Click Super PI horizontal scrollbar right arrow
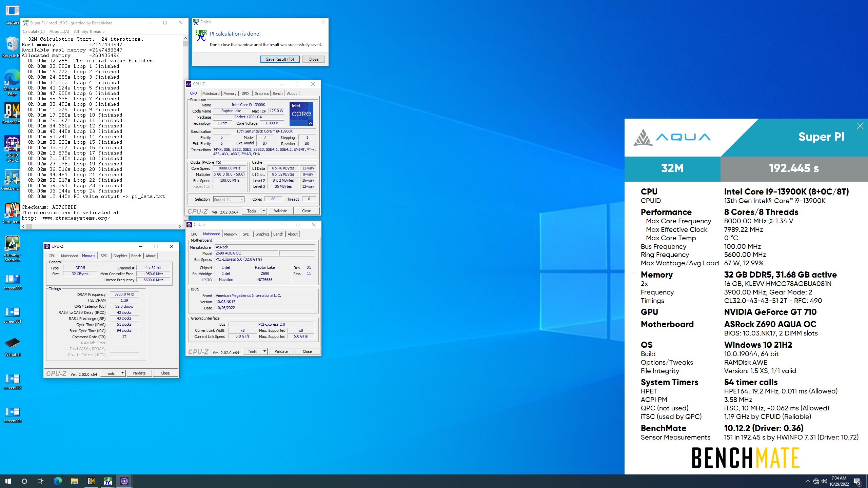Screen dimensions: 868x488 point(180,226)
